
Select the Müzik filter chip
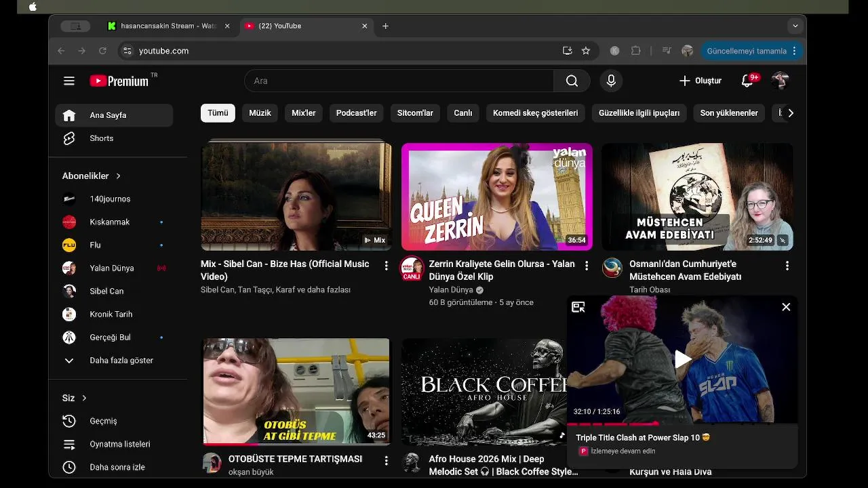(260, 113)
